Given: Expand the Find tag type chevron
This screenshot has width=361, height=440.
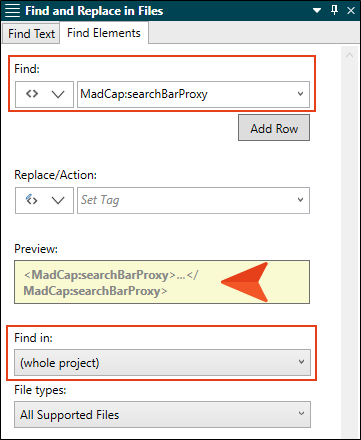Looking at the screenshot, I should coord(58,94).
